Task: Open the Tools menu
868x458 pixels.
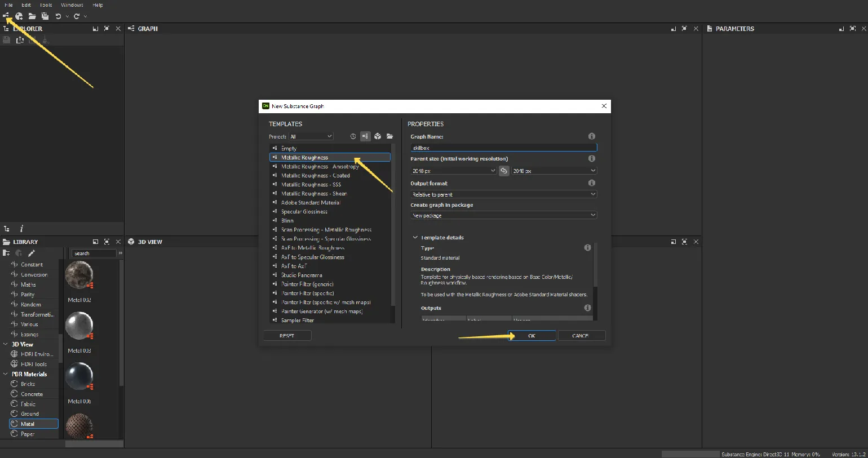Action: [x=46, y=5]
